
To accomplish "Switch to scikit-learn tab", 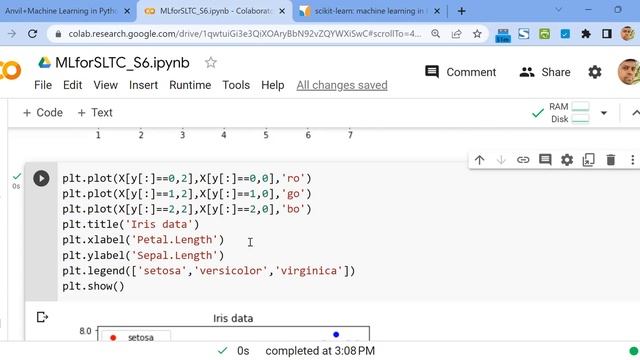I will (369, 11).
